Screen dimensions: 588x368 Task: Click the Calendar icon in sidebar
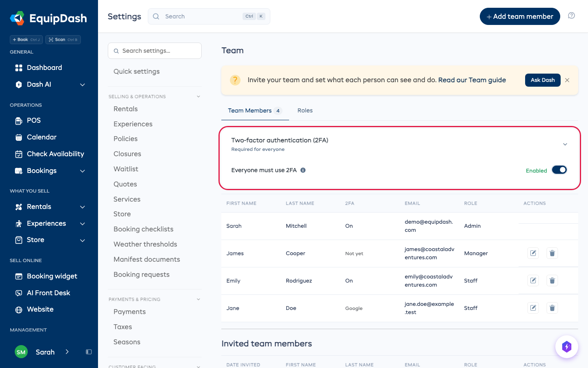(x=19, y=137)
